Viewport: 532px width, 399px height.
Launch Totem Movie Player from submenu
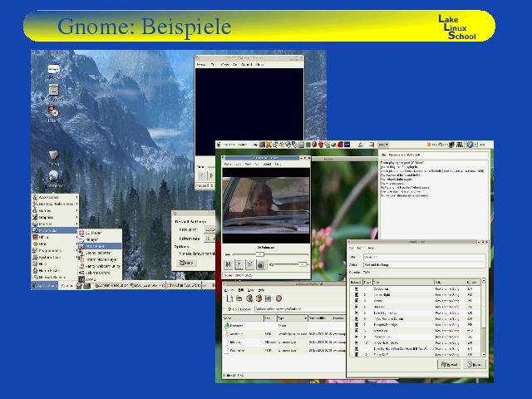(100, 259)
